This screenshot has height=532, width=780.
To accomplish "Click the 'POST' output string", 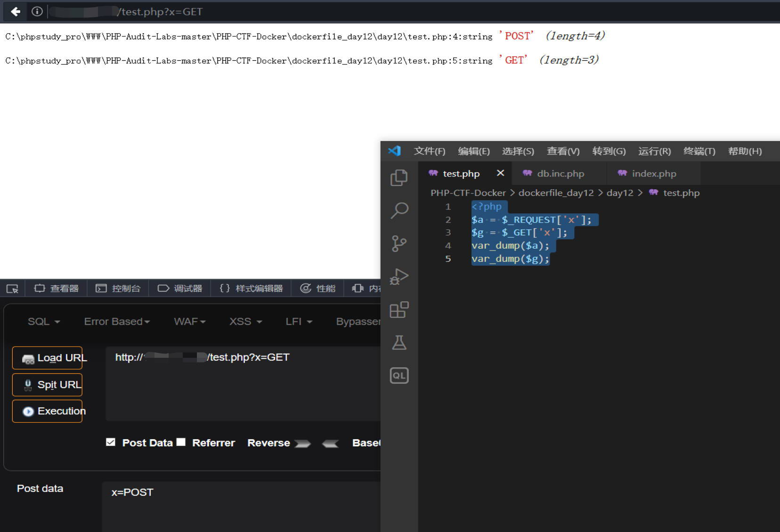I will click(x=517, y=36).
